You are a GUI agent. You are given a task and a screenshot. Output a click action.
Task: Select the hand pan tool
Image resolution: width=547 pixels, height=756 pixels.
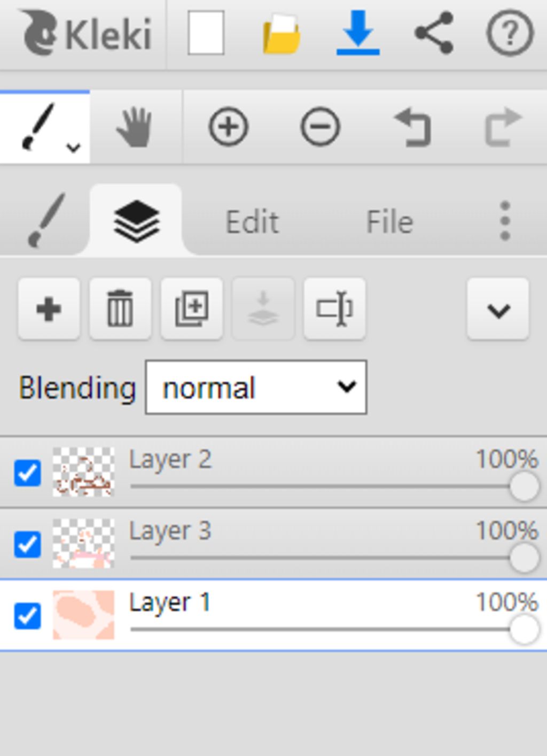[136, 127]
